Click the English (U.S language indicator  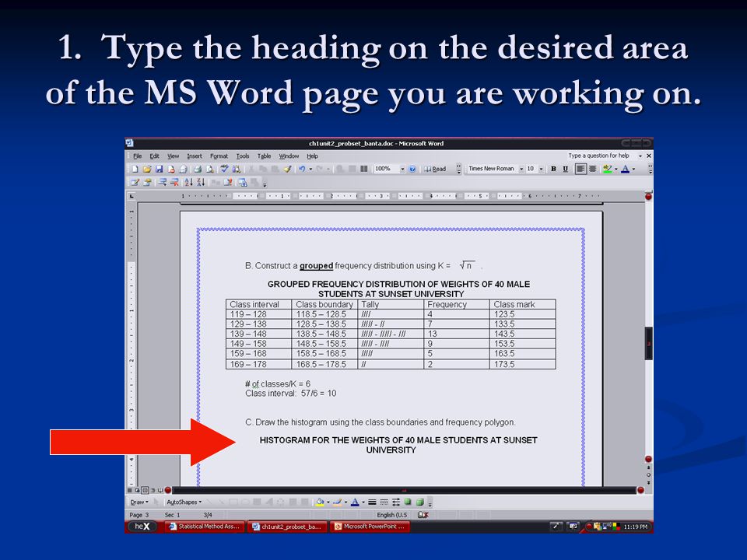point(391,515)
